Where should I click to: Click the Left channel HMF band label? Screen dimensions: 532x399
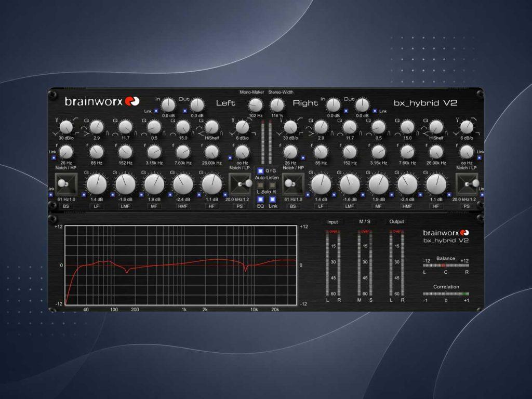183,206
